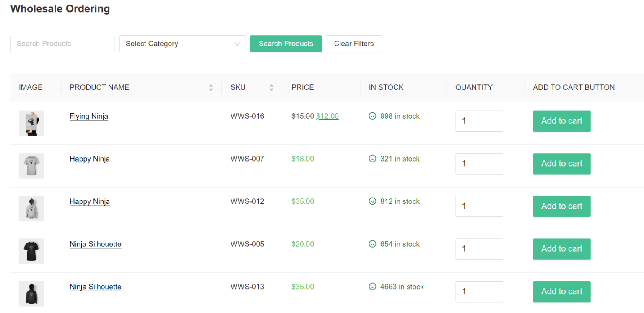Open the Happy Ninja link for WWS-007
The image size is (644, 313).
coord(90,159)
